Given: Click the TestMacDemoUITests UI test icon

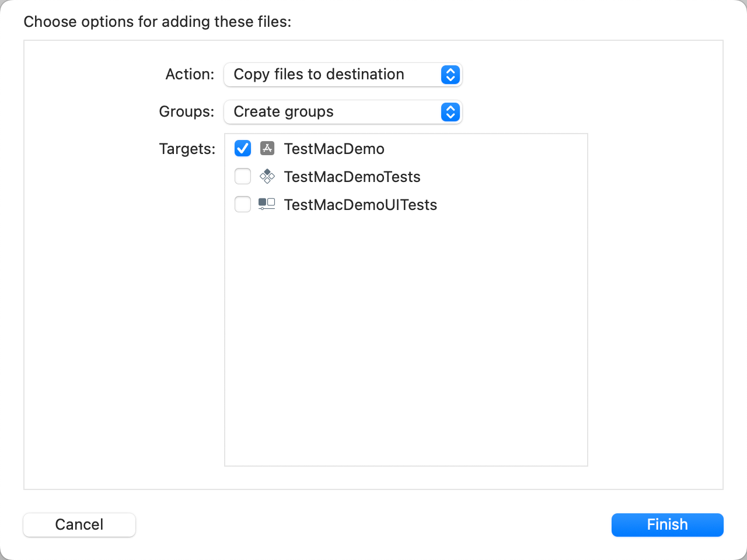Looking at the screenshot, I should (x=267, y=204).
